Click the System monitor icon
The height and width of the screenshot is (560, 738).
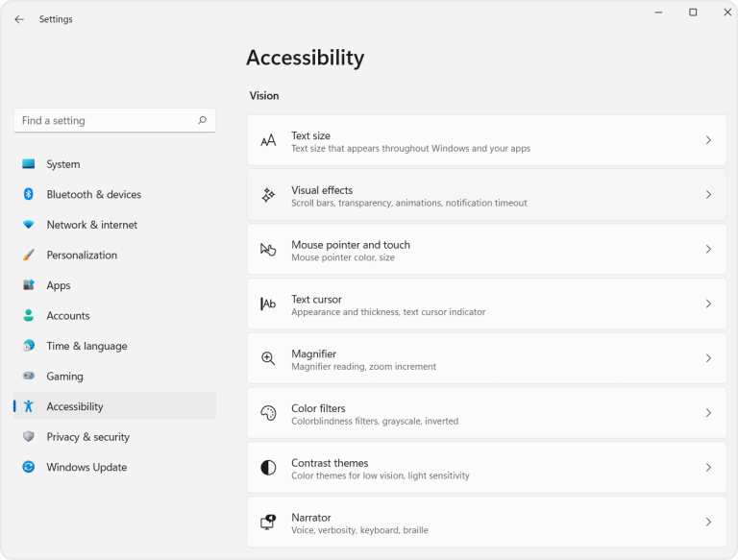coord(28,163)
